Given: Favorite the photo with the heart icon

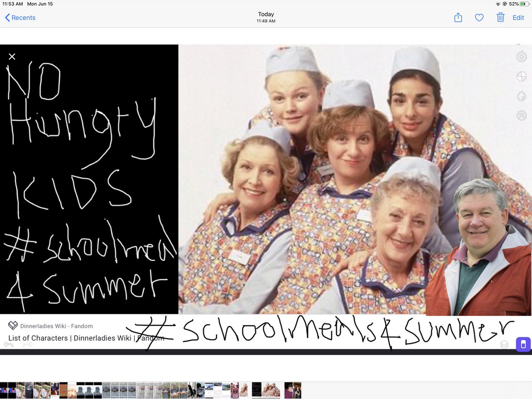Looking at the screenshot, I should point(479,18).
